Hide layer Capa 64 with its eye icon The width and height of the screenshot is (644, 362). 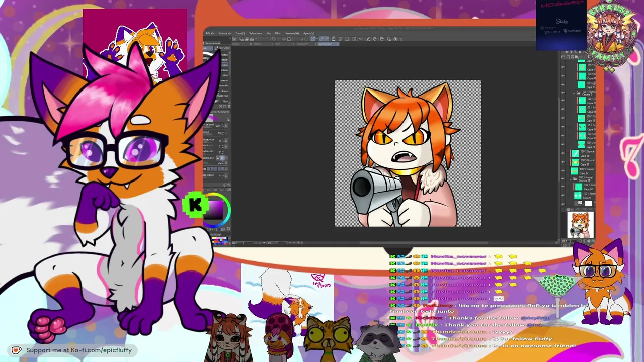point(563,188)
